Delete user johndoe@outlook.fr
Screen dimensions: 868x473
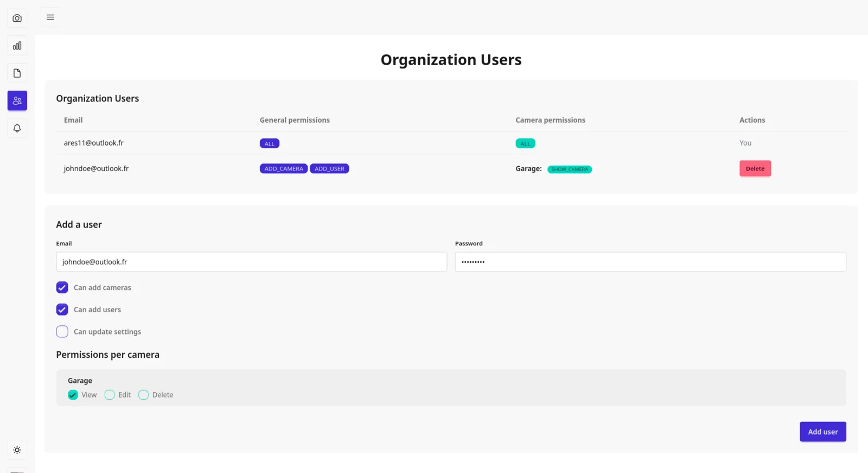click(755, 168)
